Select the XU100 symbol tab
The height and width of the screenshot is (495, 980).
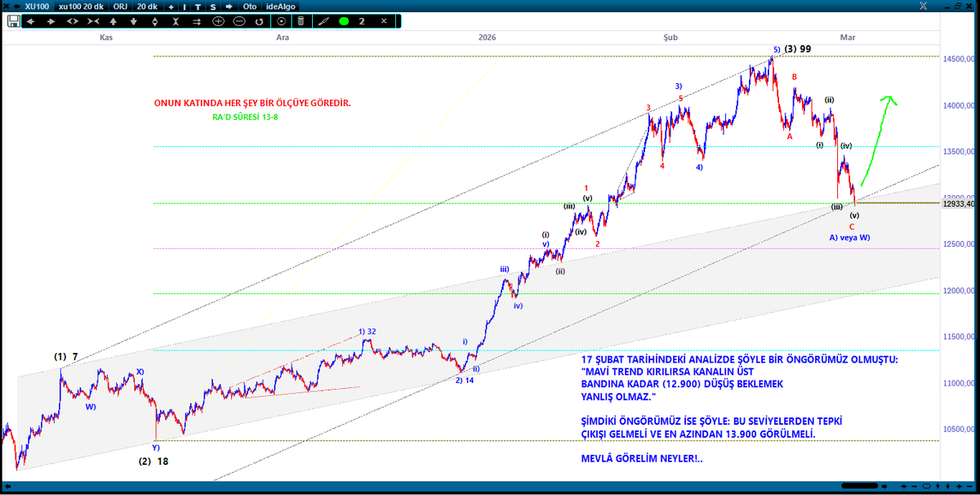click(37, 7)
